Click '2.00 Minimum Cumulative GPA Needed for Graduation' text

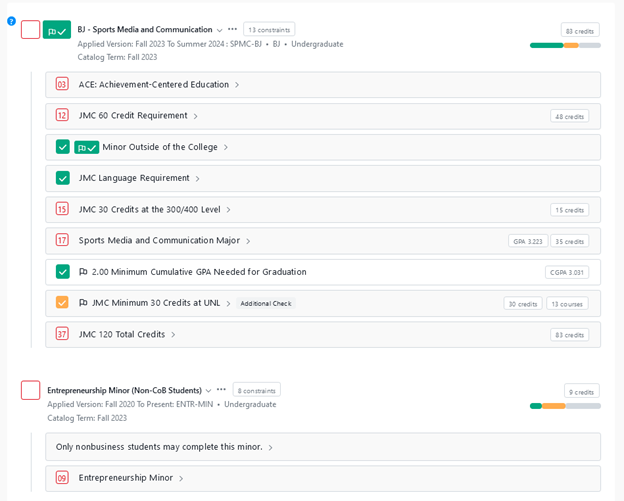pyautogui.click(x=199, y=272)
